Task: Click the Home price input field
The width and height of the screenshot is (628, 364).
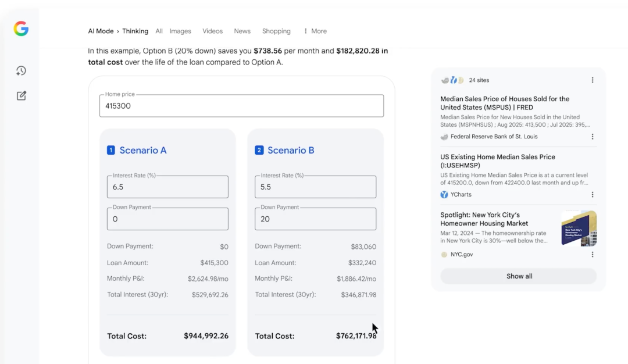Action: tap(241, 106)
